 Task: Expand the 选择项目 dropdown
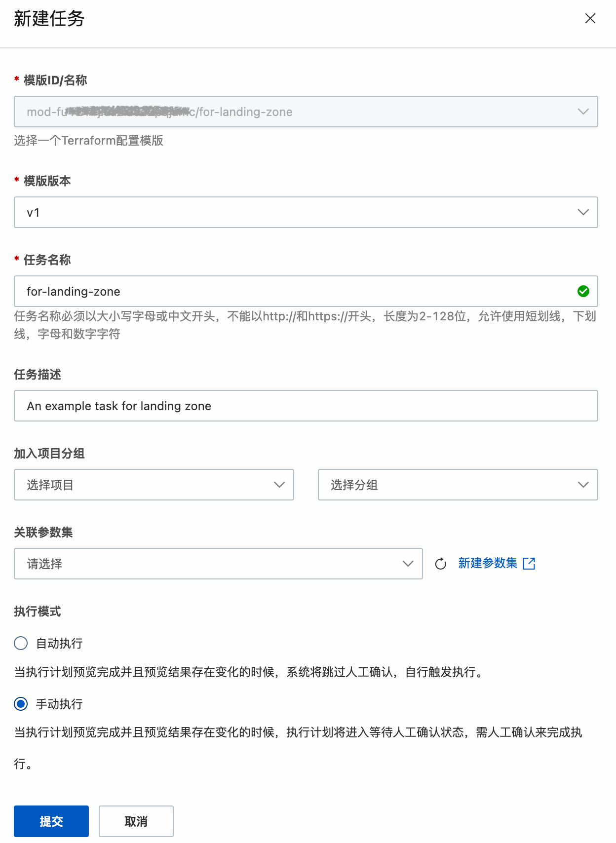pyautogui.click(x=154, y=485)
